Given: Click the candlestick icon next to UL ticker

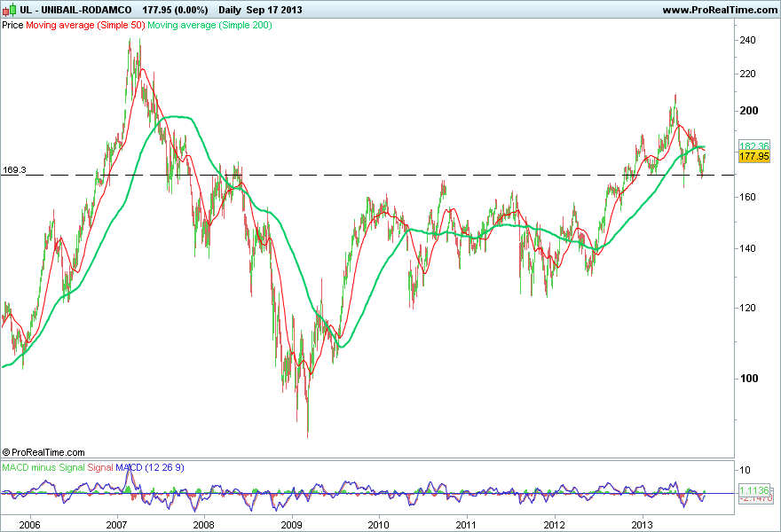Looking at the screenshot, I should [x=9, y=10].
